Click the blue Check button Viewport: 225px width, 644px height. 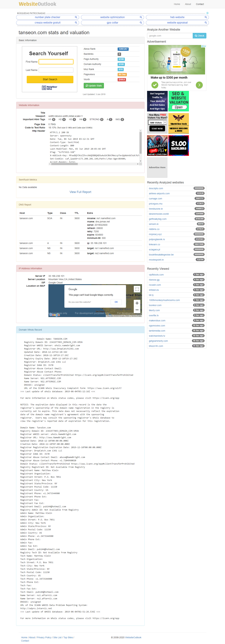[199, 36]
